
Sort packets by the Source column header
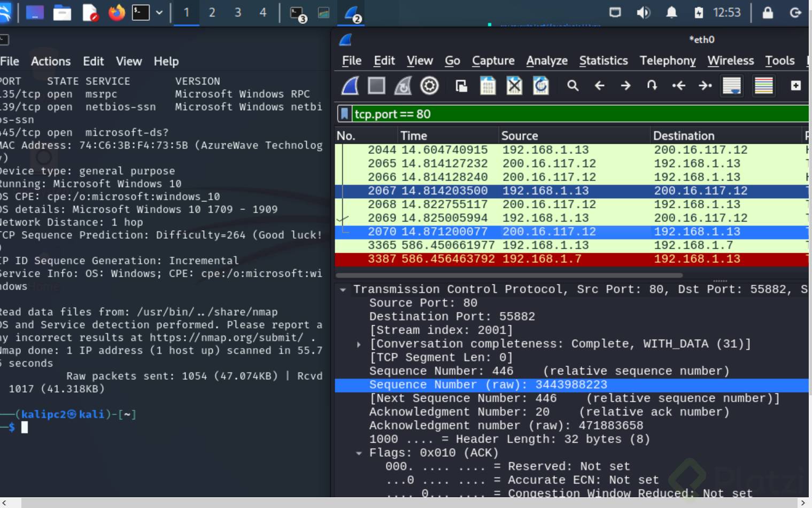tap(574, 136)
